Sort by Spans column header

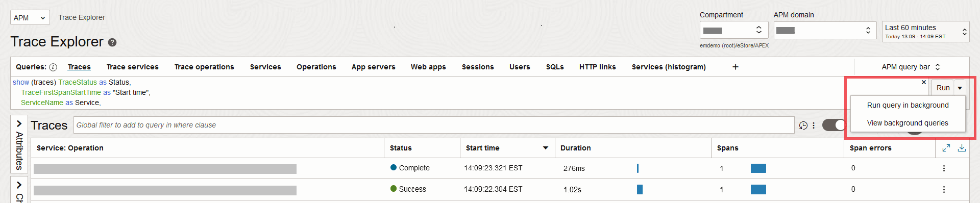(727, 148)
